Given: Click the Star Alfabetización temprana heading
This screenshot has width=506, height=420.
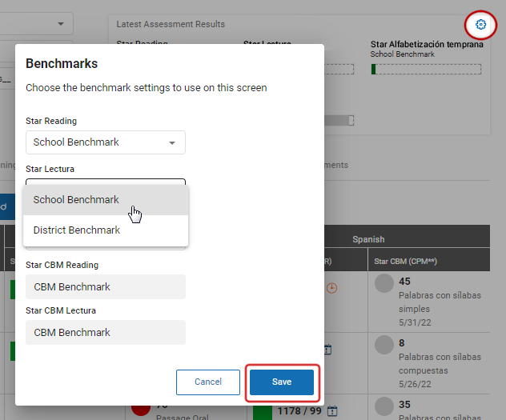Looking at the screenshot, I should (x=427, y=44).
